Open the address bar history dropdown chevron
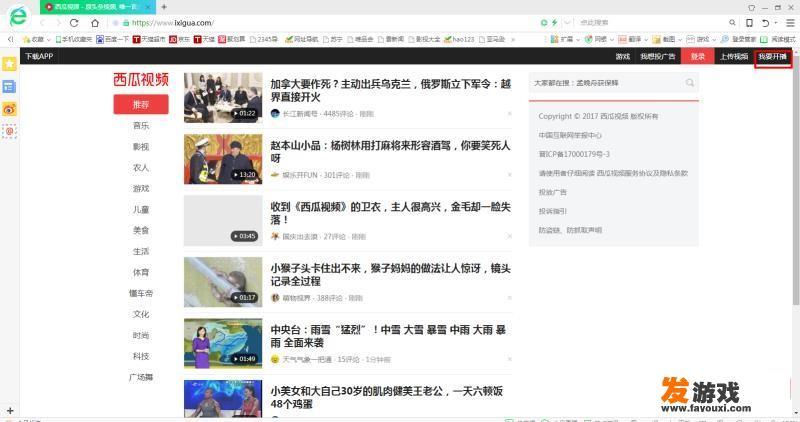The image size is (800, 422). (x=567, y=23)
